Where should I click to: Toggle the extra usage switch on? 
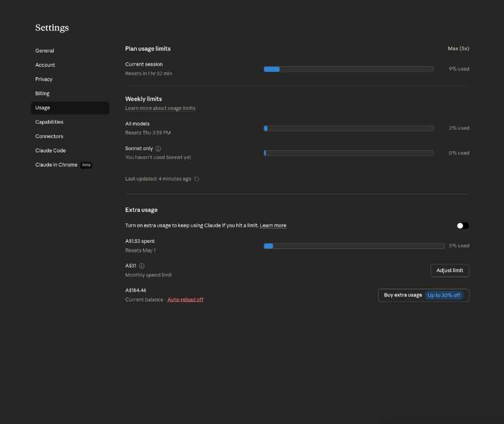[x=463, y=225]
